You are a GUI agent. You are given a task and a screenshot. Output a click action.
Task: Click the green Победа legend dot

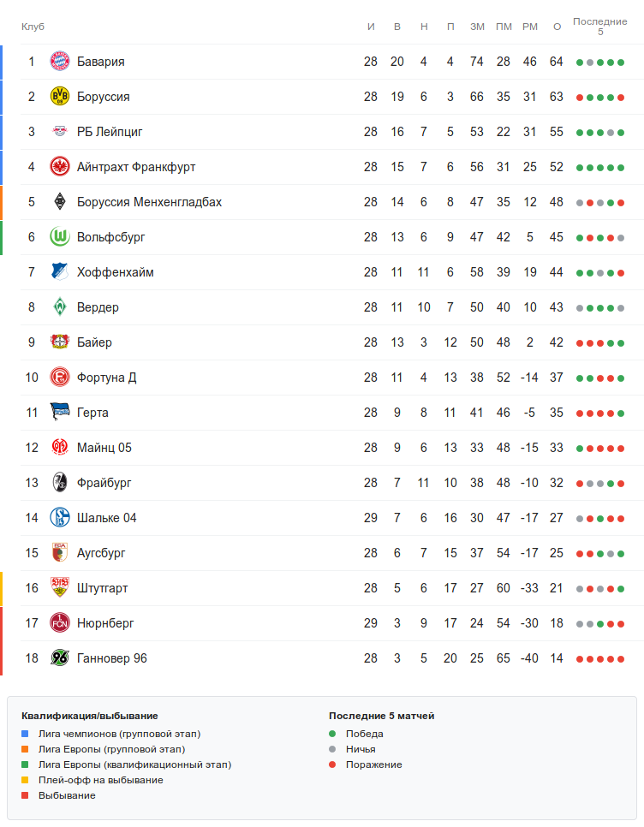[332, 734]
